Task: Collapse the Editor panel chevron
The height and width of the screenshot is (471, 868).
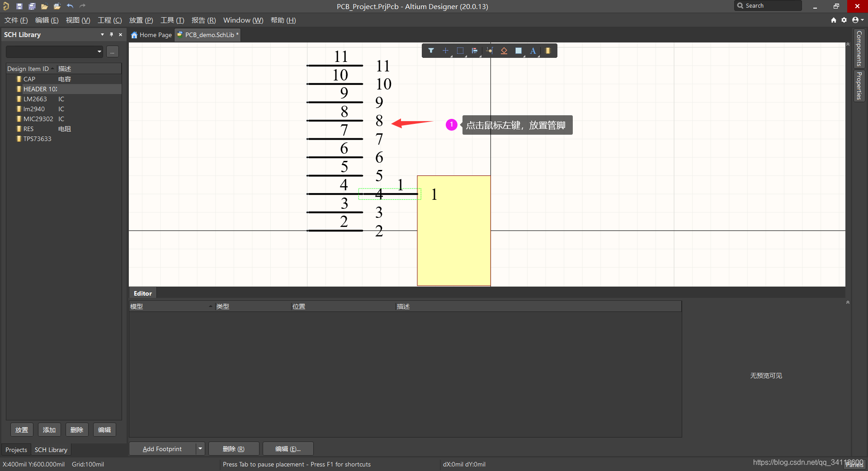Action: coord(848,302)
